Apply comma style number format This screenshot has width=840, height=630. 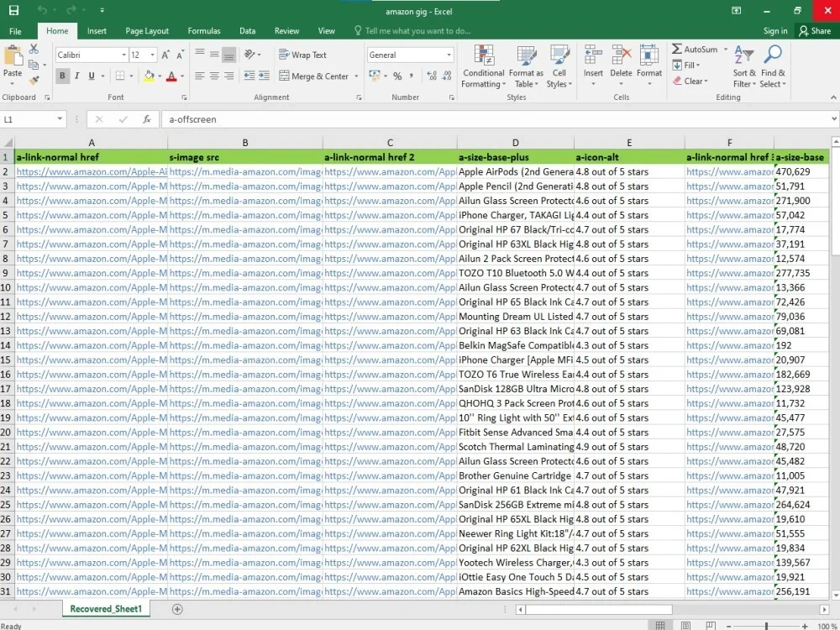pos(411,76)
